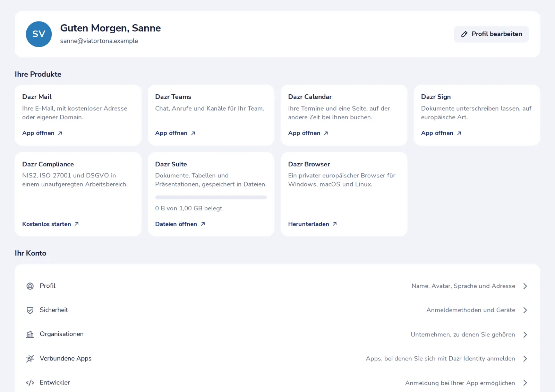This screenshot has width=555, height=392.
Task: Click 'Unternehmen, zu denen Sie gehören' text
Action: click(x=463, y=334)
